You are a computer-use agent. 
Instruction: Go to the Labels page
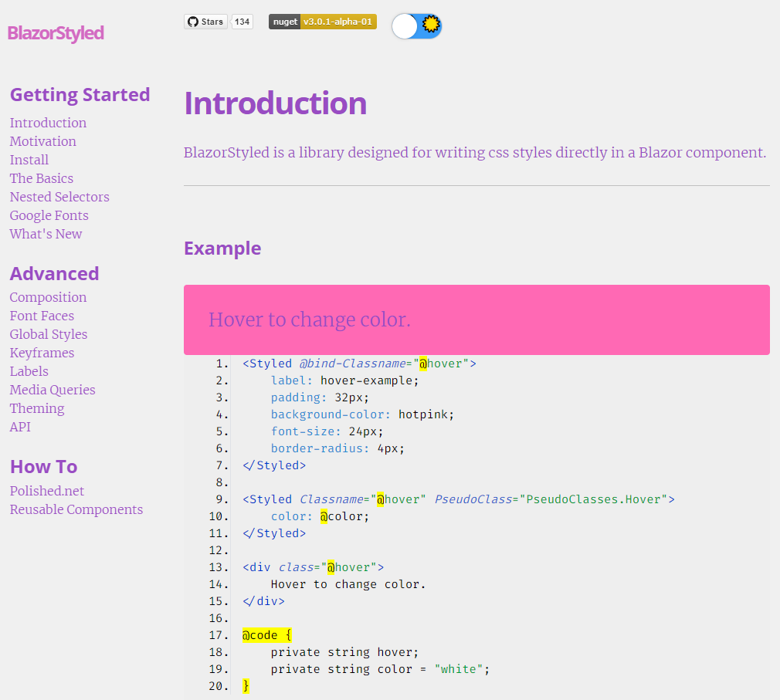[x=29, y=371]
